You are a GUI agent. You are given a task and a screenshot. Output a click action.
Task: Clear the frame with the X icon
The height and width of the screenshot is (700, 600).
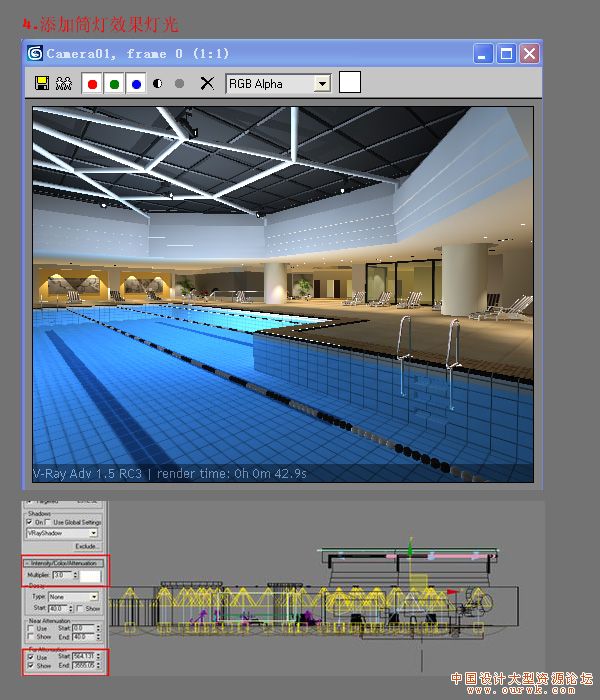coord(207,84)
